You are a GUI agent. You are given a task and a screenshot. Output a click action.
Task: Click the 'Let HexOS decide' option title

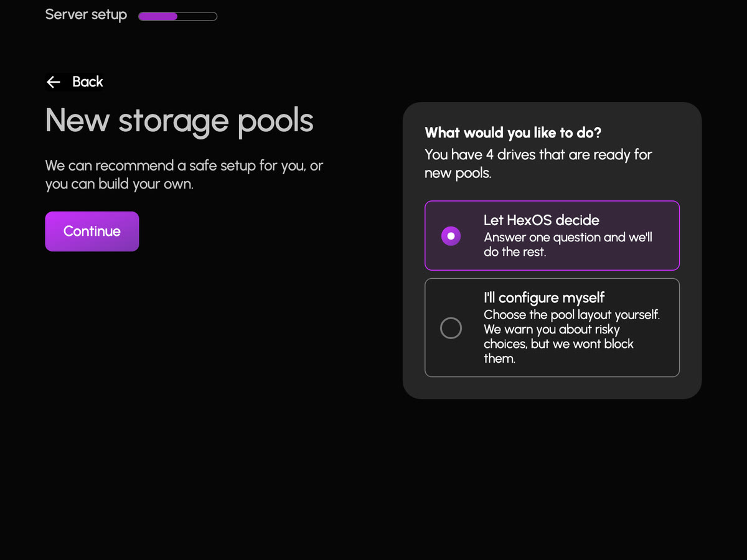click(x=542, y=220)
